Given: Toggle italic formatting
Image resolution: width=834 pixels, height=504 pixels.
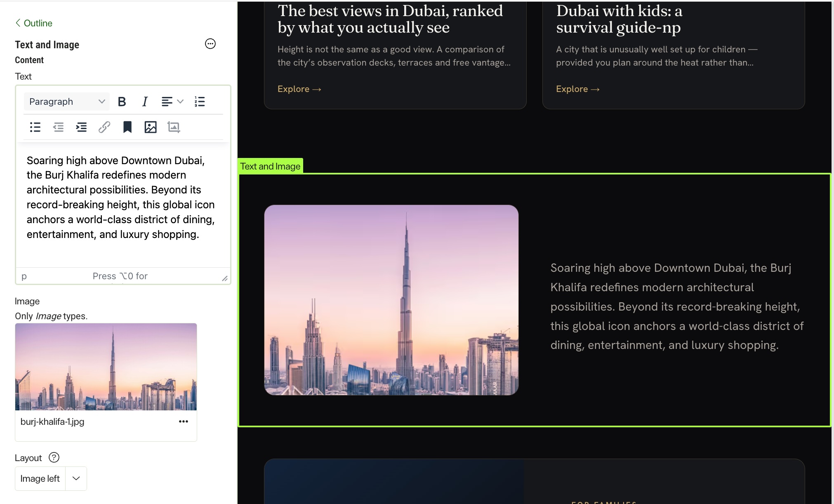Looking at the screenshot, I should click(x=145, y=101).
